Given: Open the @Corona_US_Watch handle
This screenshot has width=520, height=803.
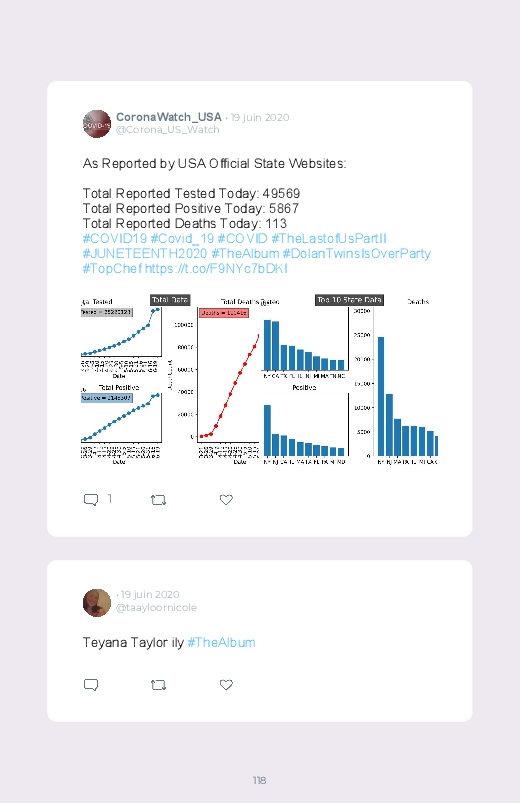Looking at the screenshot, I should click(168, 130).
